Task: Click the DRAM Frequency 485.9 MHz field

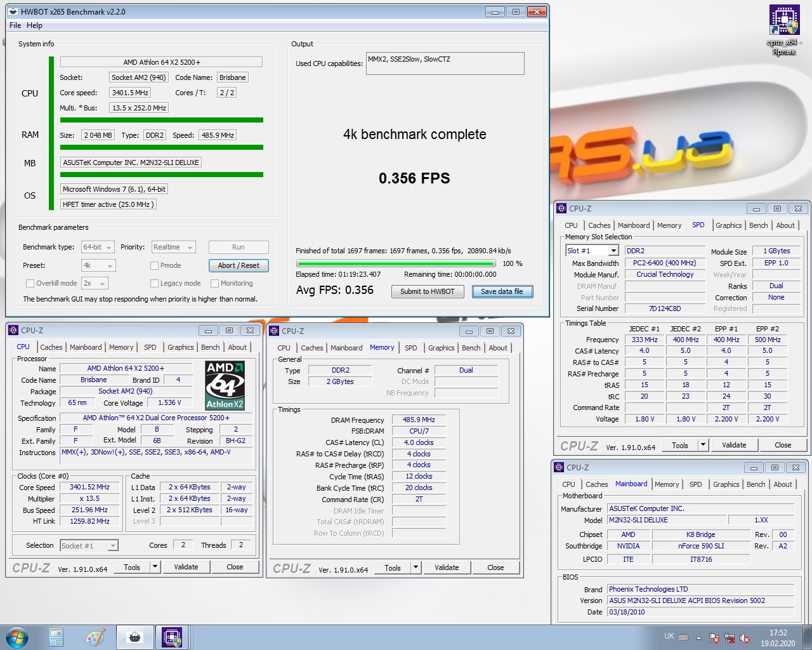Action: (419, 420)
